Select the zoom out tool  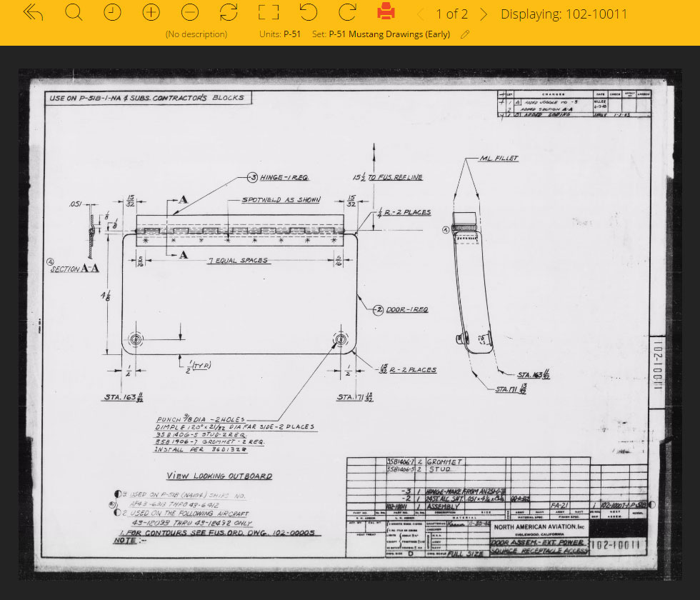(189, 13)
